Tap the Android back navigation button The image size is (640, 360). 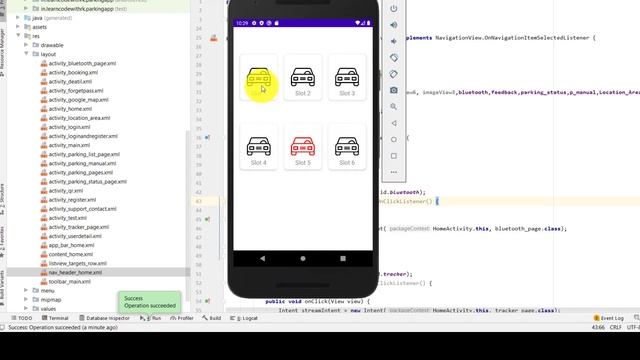point(262,258)
